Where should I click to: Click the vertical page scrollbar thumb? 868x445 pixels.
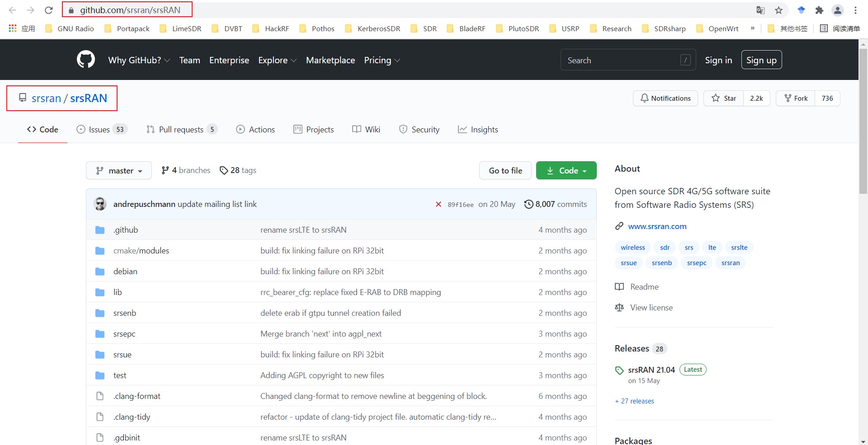click(x=863, y=121)
